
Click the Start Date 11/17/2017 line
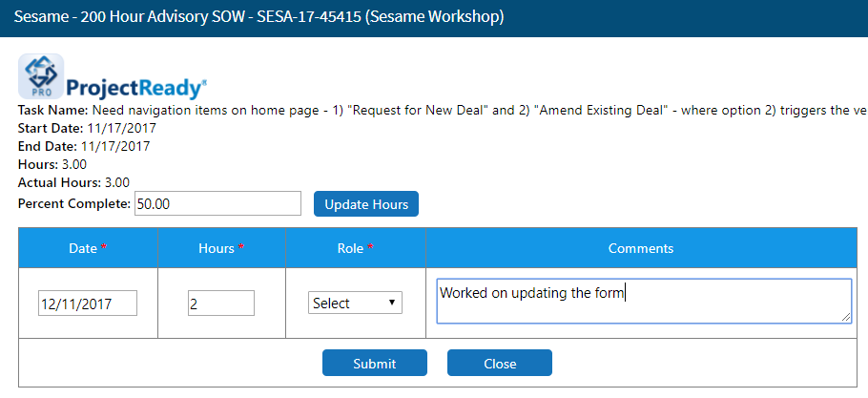[88, 129]
